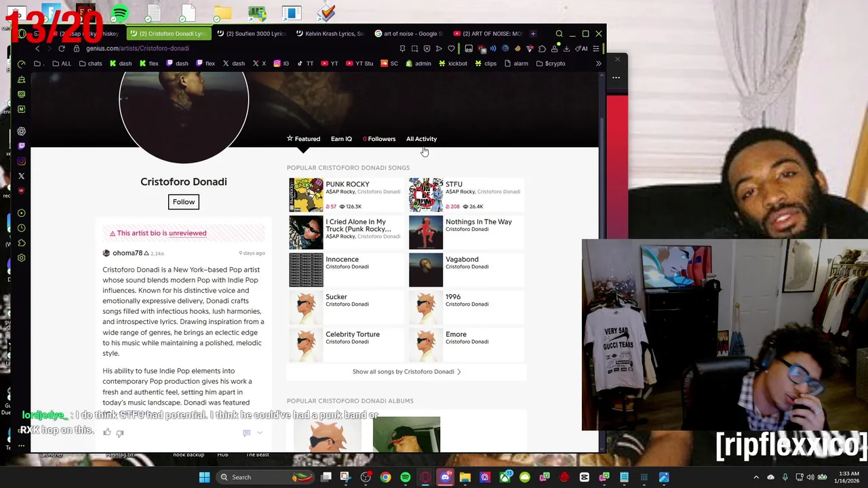Open the IG bookmark
Image resolution: width=868 pixels, height=488 pixels.
click(281, 64)
